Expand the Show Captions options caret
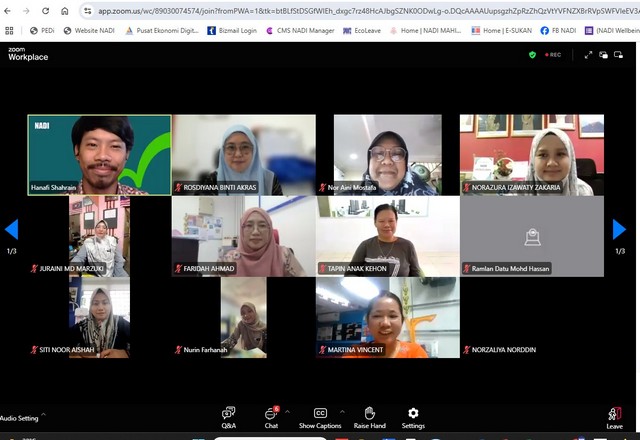Viewport: 640px width, 440px height. tap(343, 410)
